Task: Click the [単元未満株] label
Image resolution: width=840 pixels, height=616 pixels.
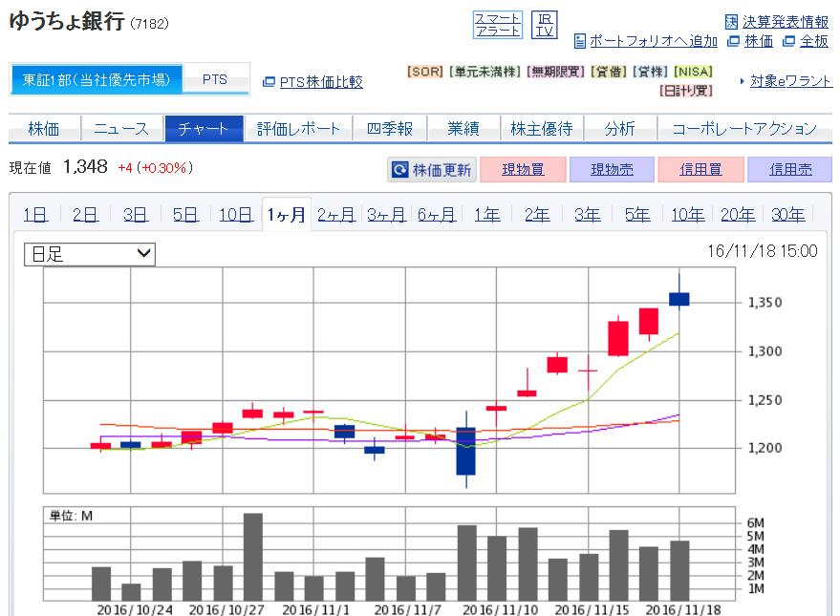Action: pyautogui.click(x=485, y=72)
